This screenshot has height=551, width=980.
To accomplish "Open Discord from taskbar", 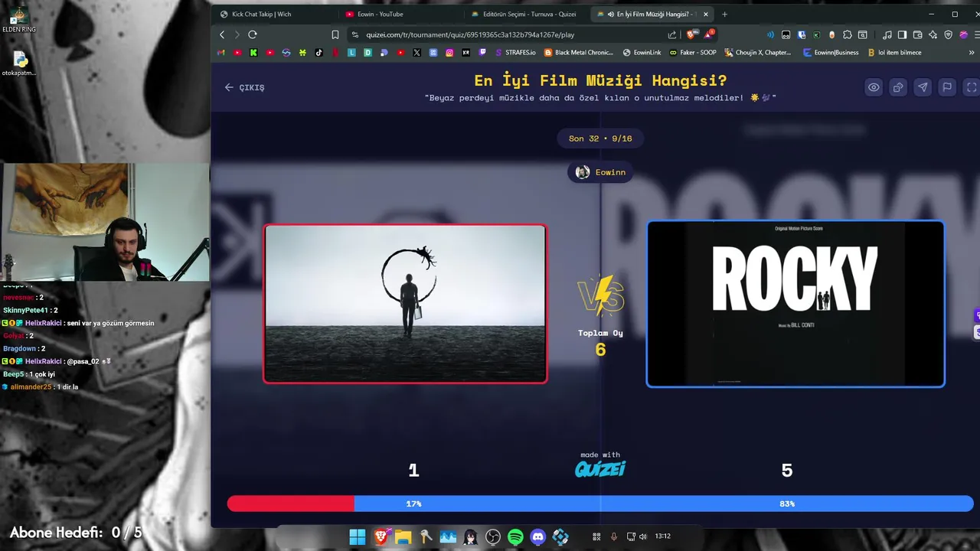I will [538, 536].
